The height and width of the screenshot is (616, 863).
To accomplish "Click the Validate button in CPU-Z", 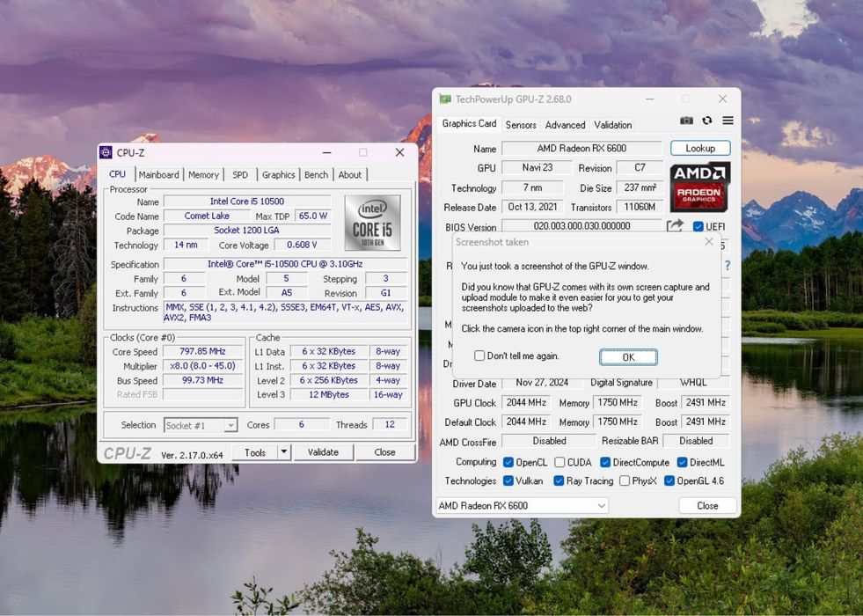I will (x=323, y=452).
